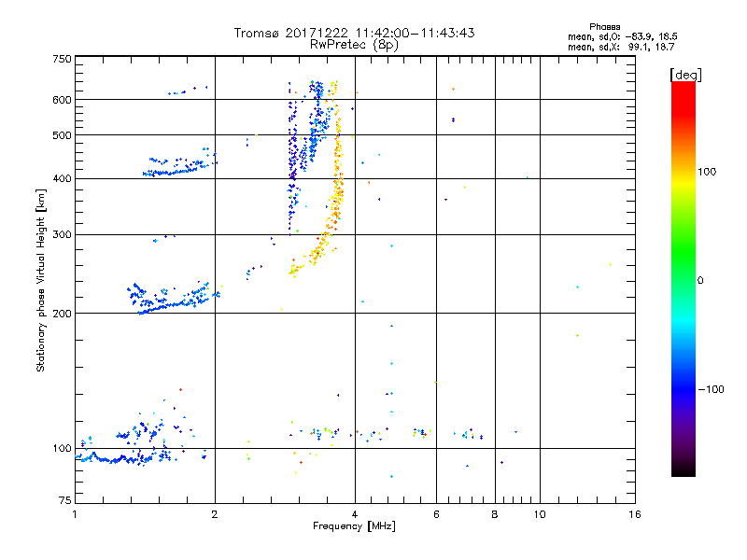This screenshot has height=560, width=747.
Task: Click the y-axis tick label '500'
Action: (62, 135)
